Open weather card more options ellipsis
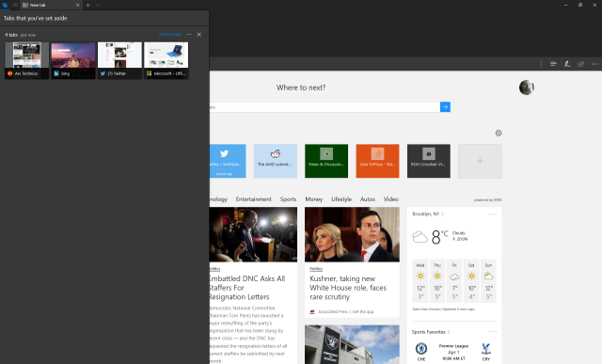 [x=493, y=214]
